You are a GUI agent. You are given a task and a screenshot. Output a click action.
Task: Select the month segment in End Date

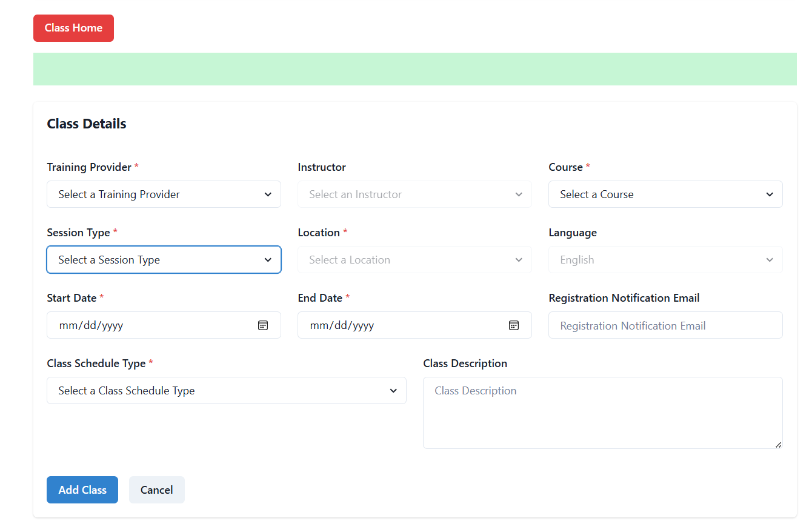[318, 325]
